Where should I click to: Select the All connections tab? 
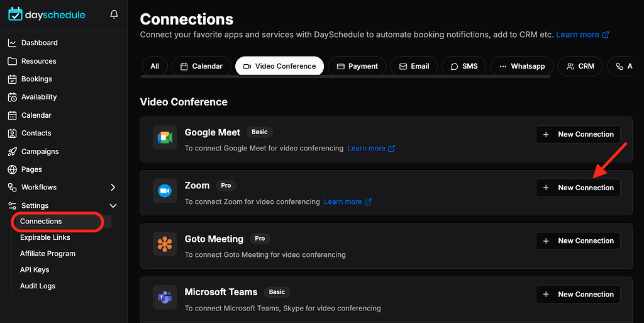155,66
